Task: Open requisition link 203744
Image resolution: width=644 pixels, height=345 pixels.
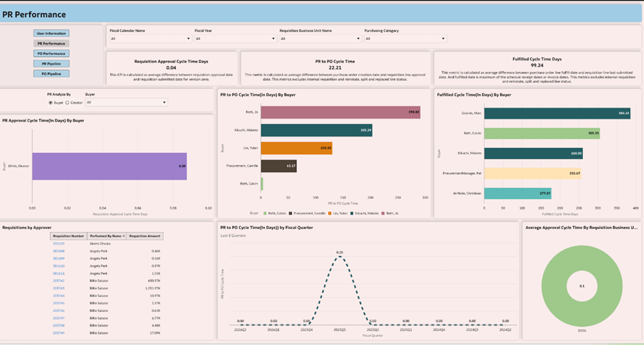Action: point(59,296)
